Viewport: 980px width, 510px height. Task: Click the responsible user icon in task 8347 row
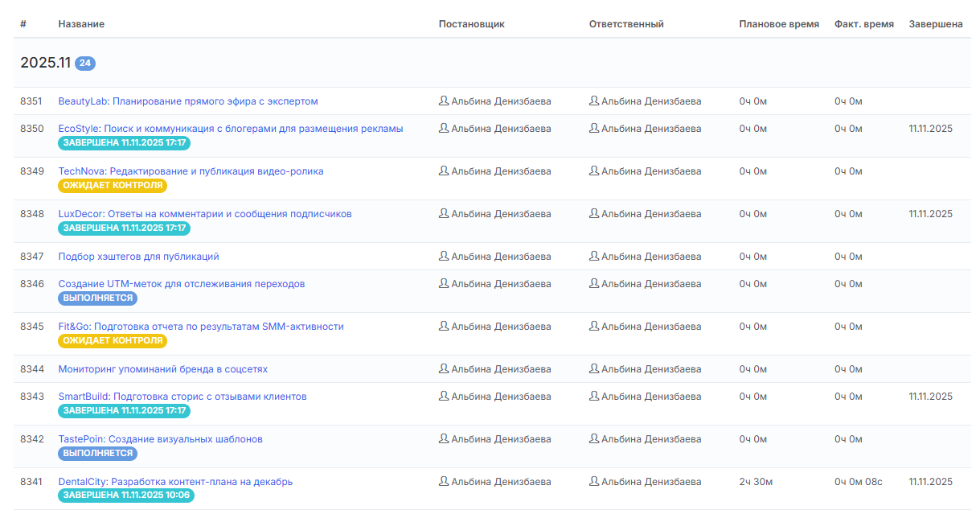click(x=594, y=257)
